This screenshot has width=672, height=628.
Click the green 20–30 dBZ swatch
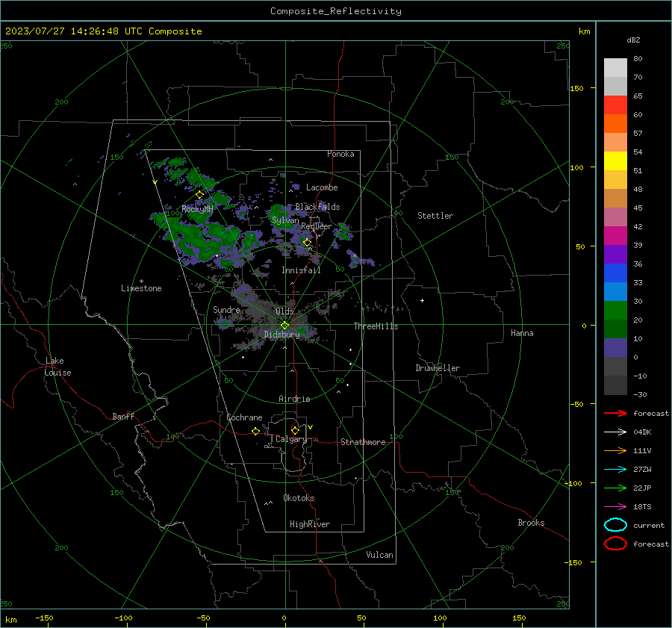(x=615, y=311)
